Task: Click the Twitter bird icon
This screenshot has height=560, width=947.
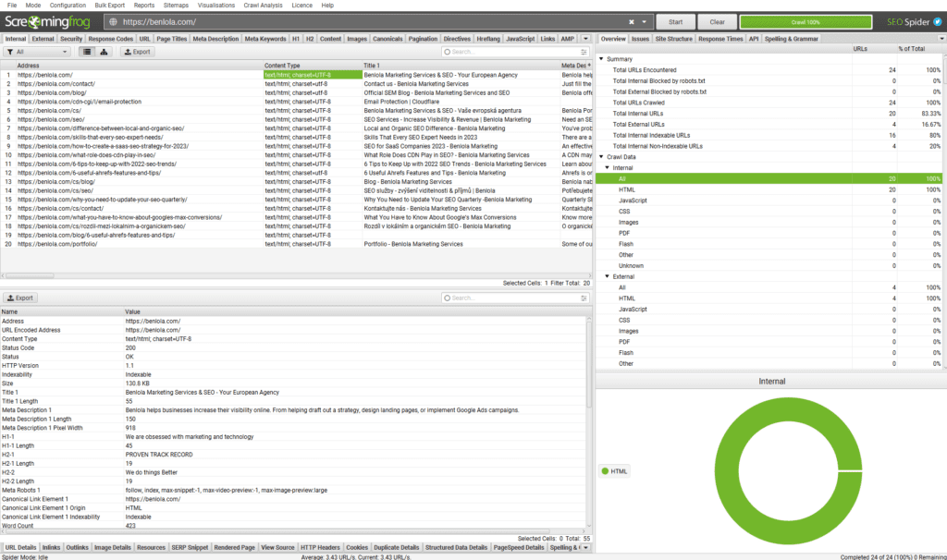Action: point(938,22)
